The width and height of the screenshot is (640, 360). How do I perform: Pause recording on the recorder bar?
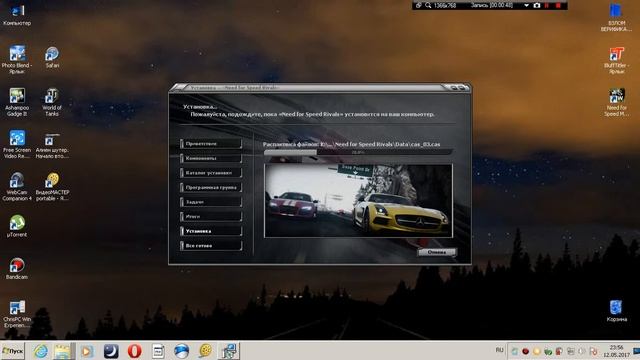pyautogui.click(x=547, y=5)
